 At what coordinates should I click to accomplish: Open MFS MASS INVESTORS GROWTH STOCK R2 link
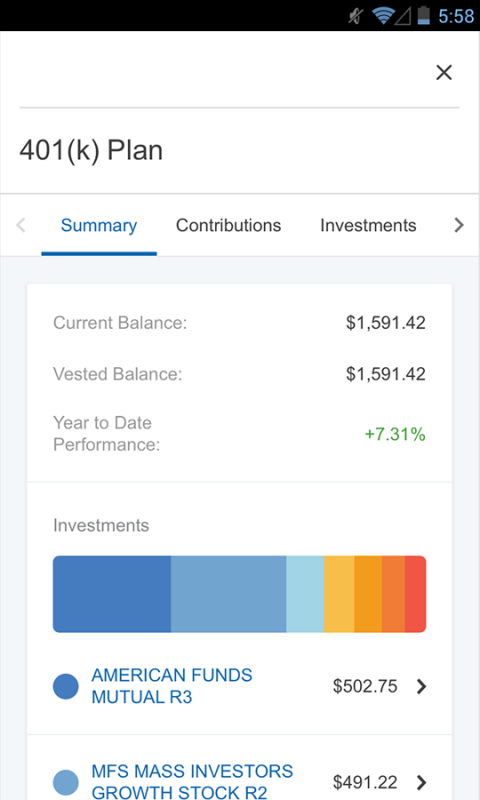(x=192, y=781)
